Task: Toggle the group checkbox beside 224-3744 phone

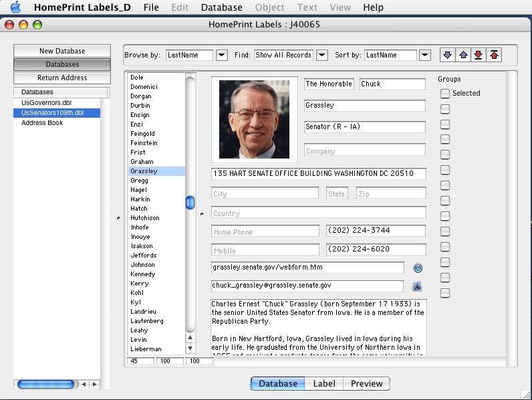Action: coord(445,231)
